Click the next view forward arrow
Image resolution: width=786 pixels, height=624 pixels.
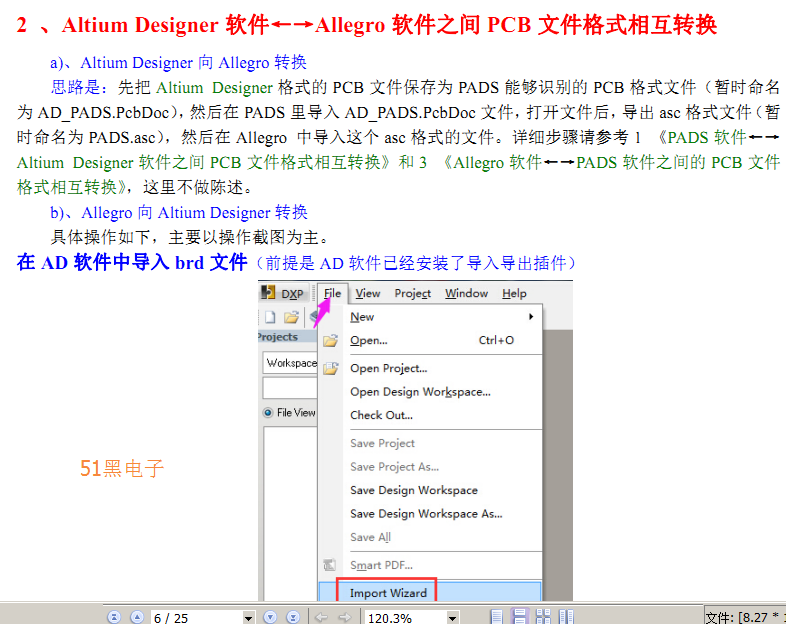click(x=344, y=617)
